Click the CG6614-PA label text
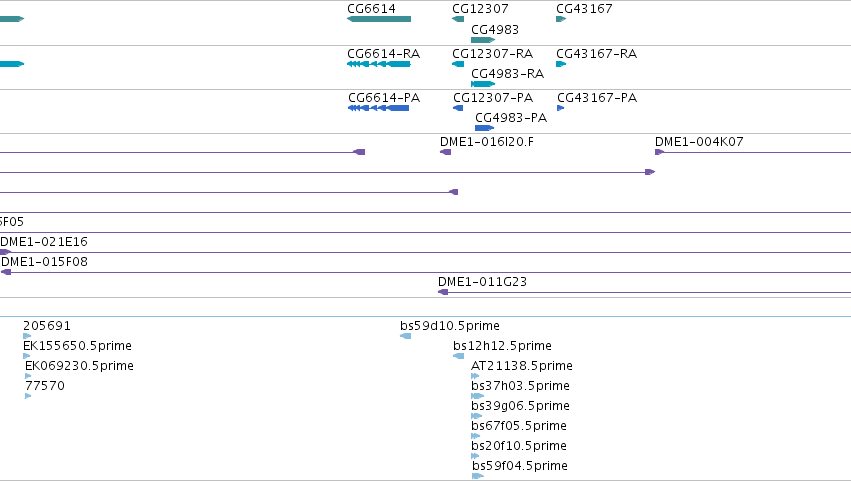This screenshot has height=481, width=851. 384,98
